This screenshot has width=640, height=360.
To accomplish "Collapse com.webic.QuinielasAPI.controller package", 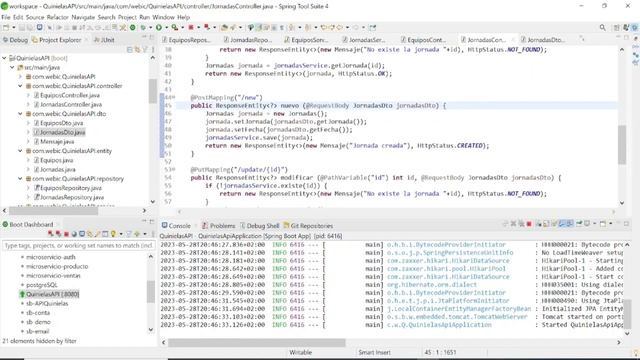I will (20, 86).
